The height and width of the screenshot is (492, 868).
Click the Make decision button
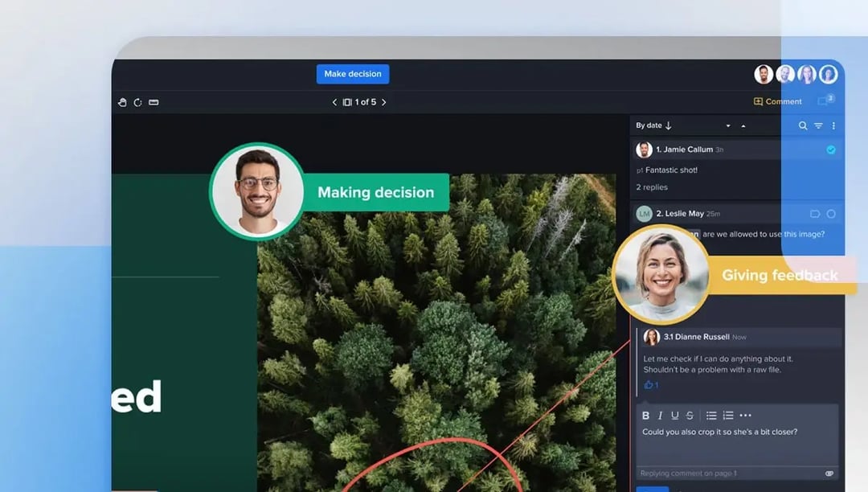click(352, 74)
